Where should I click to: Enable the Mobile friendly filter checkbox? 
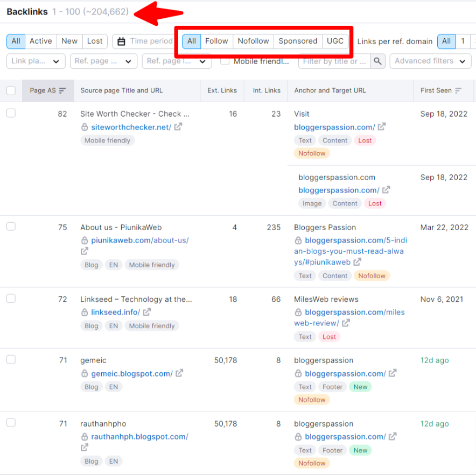pos(225,61)
